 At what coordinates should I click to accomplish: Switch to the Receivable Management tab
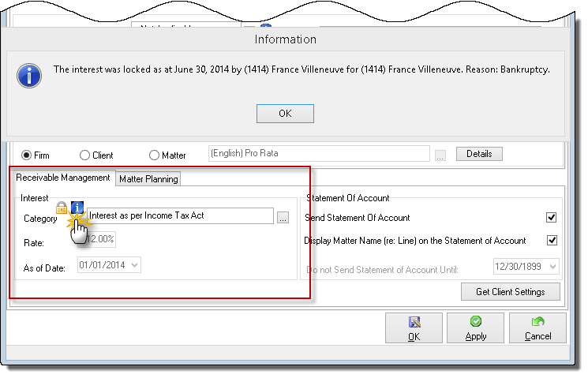click(63, 178)
